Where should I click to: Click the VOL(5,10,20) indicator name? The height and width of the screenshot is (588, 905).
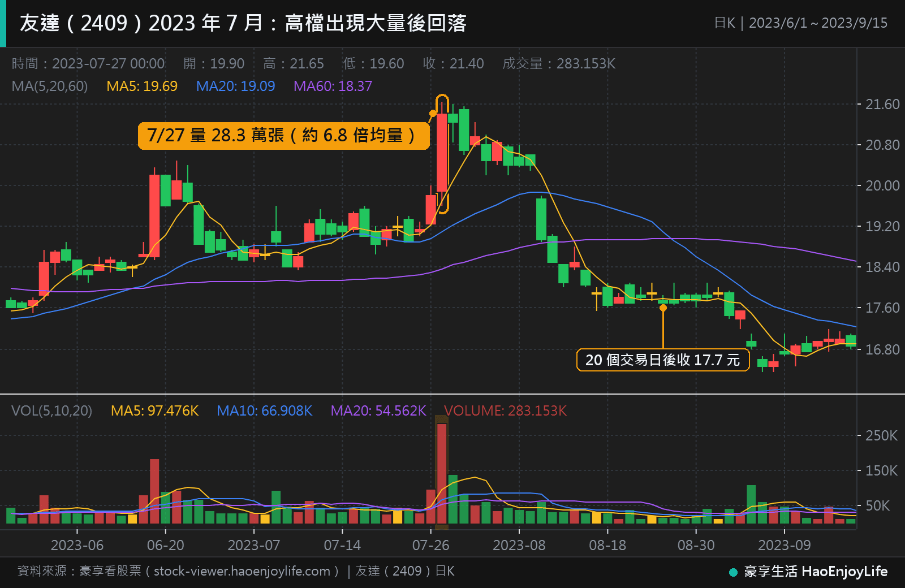coord(51,410)
